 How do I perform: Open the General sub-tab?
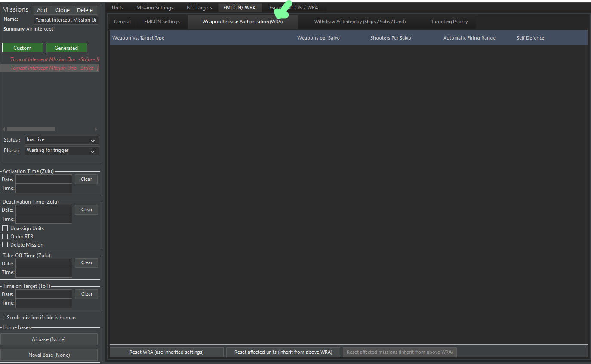[123, 22]
